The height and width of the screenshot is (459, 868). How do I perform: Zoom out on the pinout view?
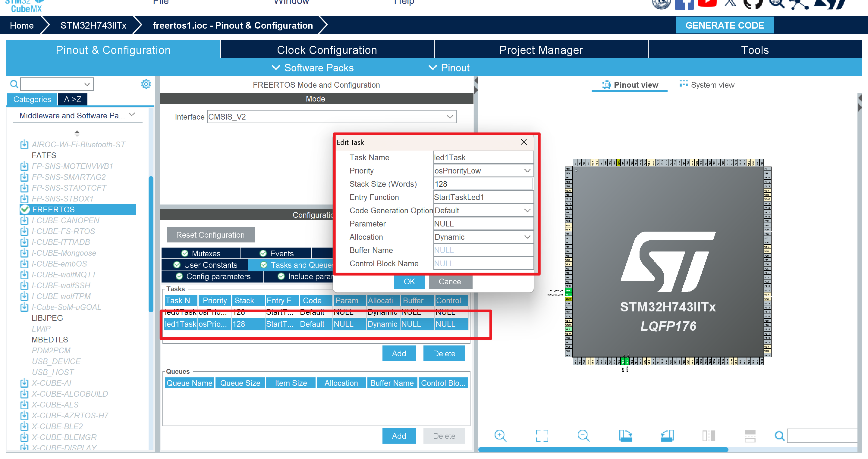click(583, 436)
